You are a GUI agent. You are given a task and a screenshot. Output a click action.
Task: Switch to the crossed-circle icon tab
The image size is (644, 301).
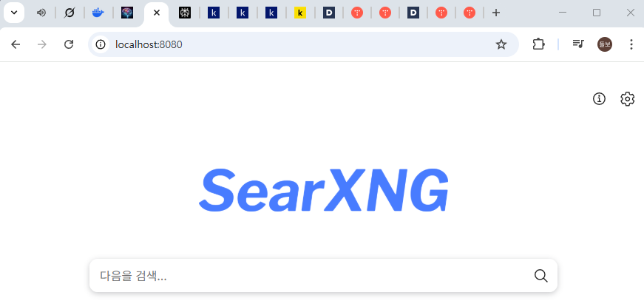pos(70,13)
